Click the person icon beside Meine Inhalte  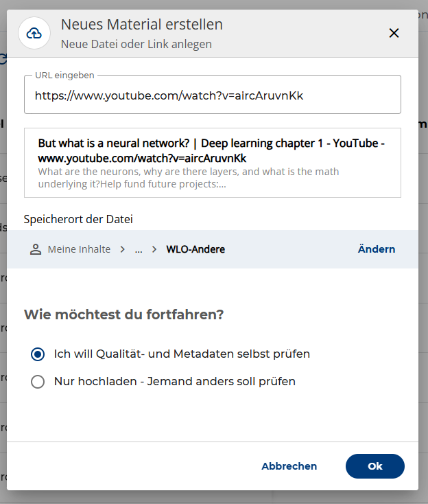point(36,249)
